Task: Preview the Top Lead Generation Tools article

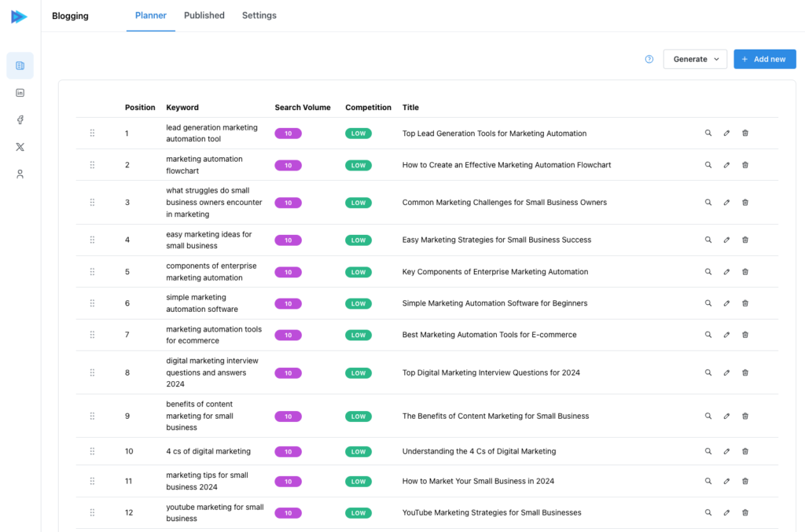Action: 708,134
